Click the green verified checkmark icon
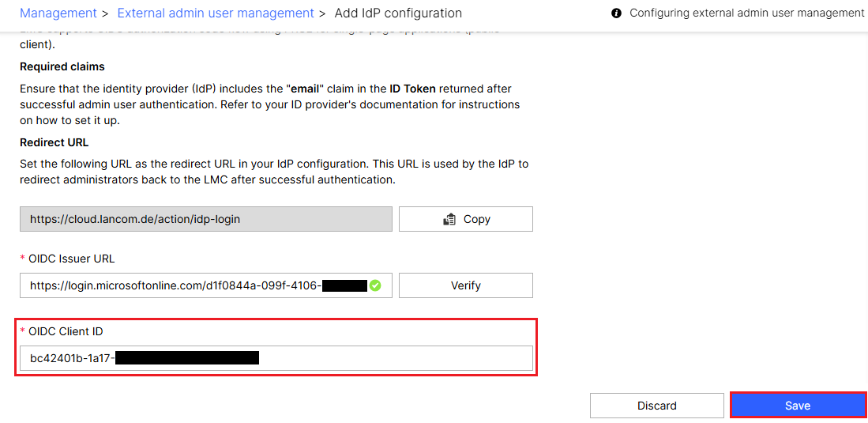Screen dimensions: 868x423 click(x=375, y=285)
